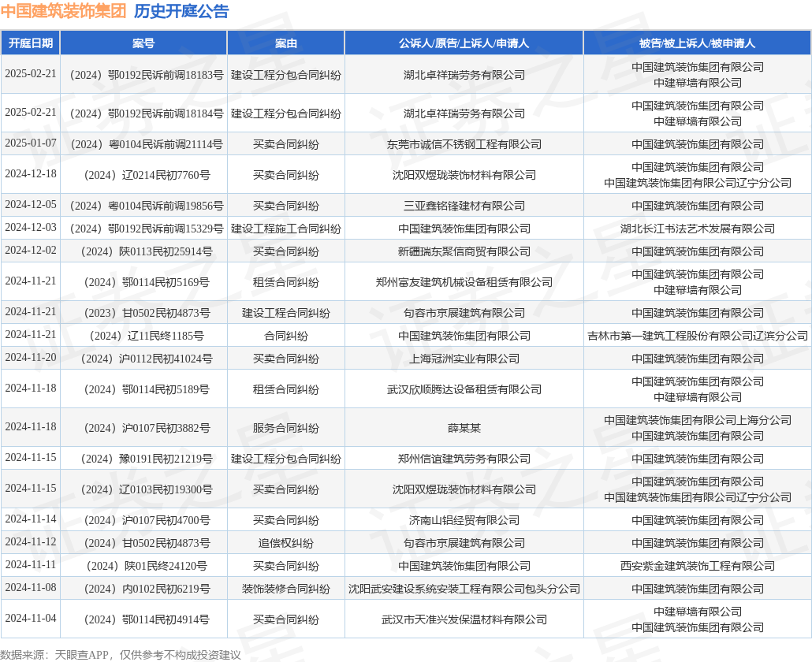Click case number 陕01民终24120号
This screenshot has height=662, width=812.
147,566
